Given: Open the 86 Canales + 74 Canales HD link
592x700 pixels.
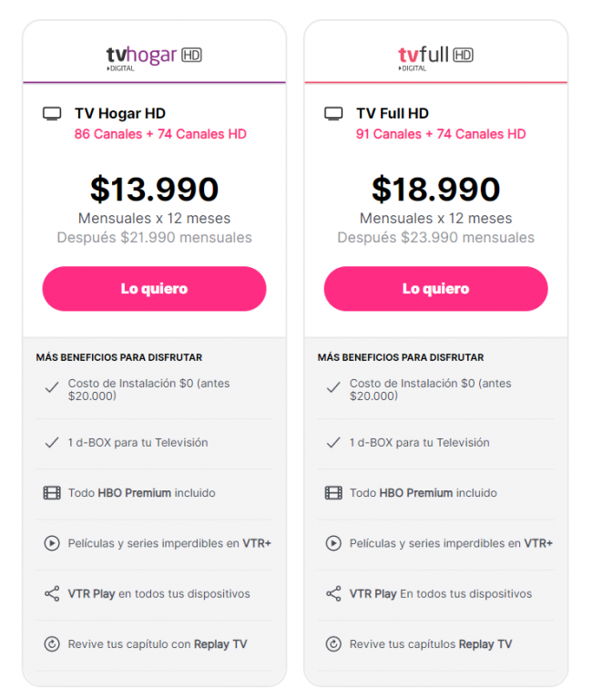Looking at the screenshot, I should point(160,134).
